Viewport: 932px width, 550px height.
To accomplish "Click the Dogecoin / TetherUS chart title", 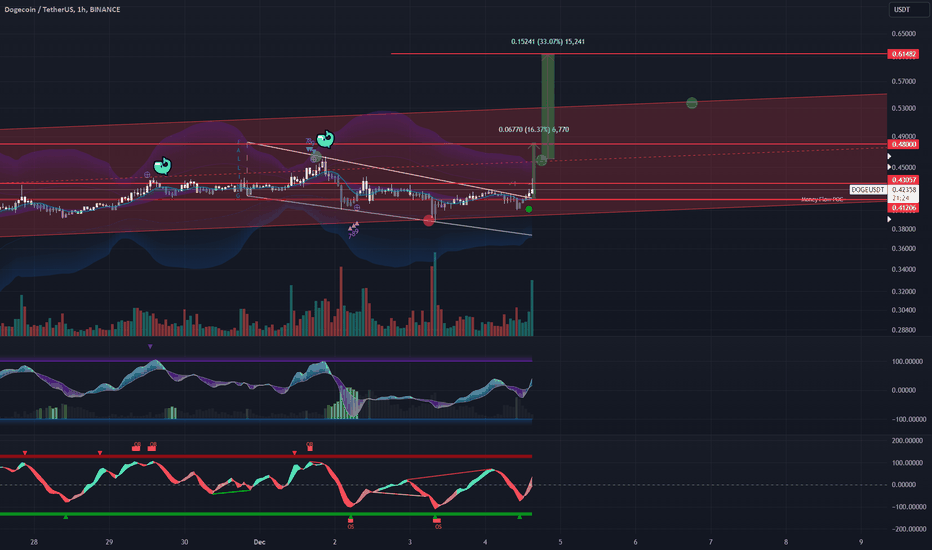I will click(62, 10).
